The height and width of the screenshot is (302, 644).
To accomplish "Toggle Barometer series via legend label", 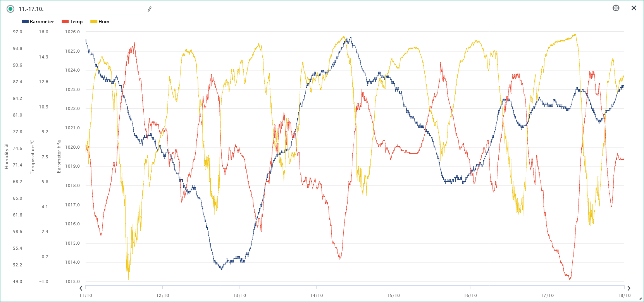I will 42,22.
